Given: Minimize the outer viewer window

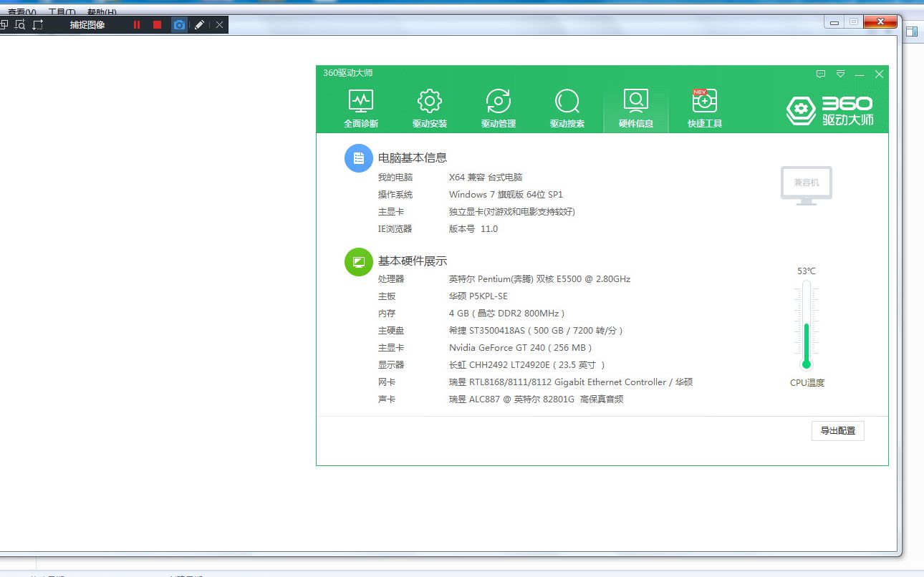Looking at the screenshot, I should pos(834,22).
